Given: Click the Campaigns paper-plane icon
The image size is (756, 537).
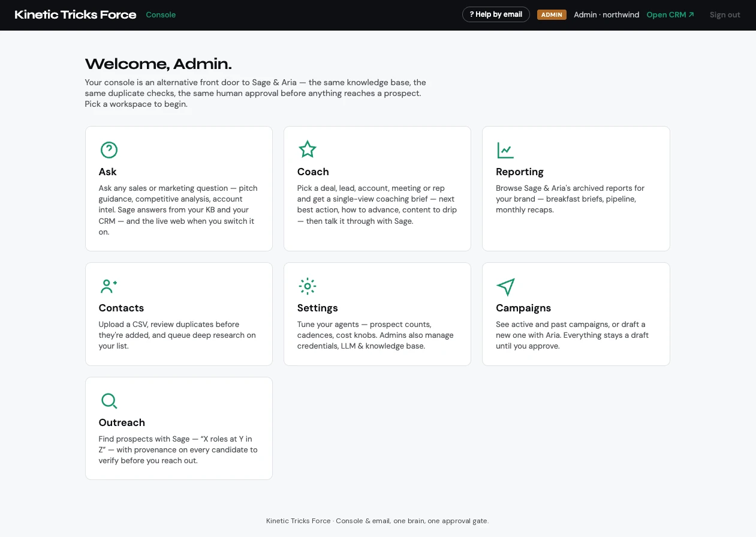Looking at the screenshot, I should tap(506, 287).
